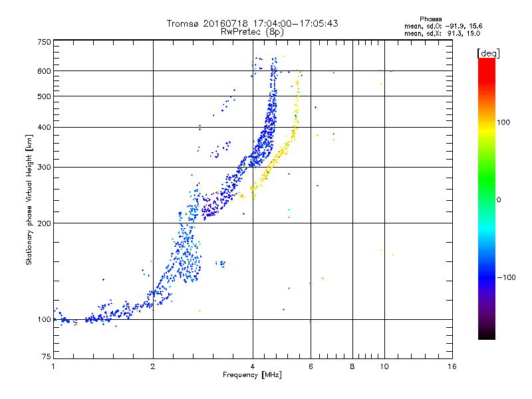Screen dimensions: 532x399
Task: Click the 'mean, sd,X: 91.3, 19.0' line
Action: pos(442,33)
